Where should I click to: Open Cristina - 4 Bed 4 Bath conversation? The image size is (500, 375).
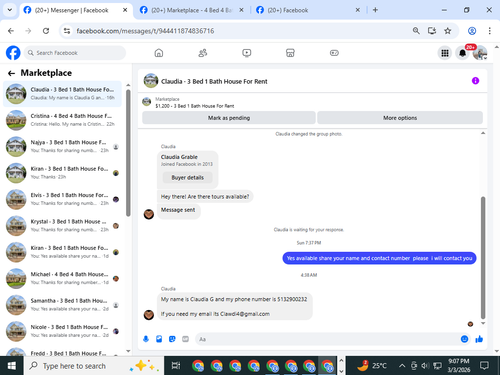coord(62,120)
